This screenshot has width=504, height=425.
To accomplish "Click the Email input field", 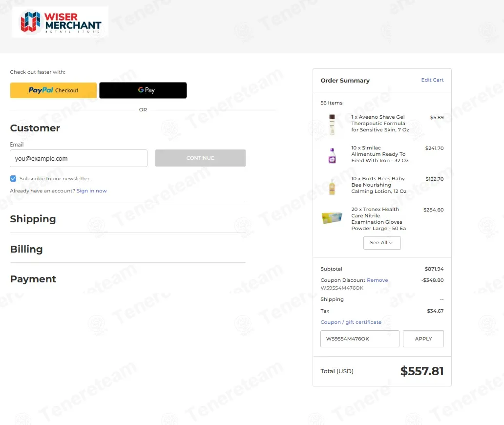I will coord(79,158).
